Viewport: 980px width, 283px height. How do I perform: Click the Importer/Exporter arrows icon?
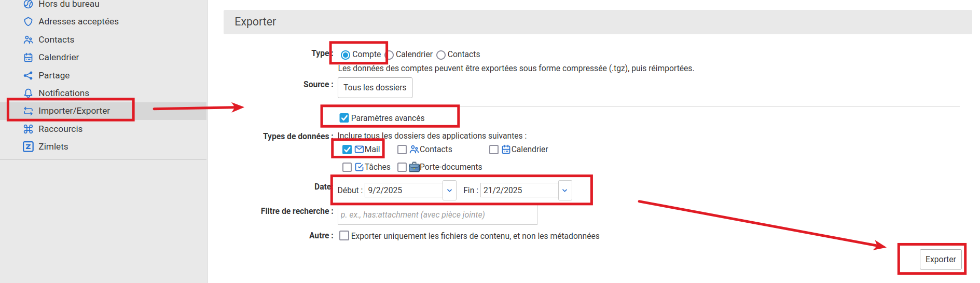tap(28, 111)
